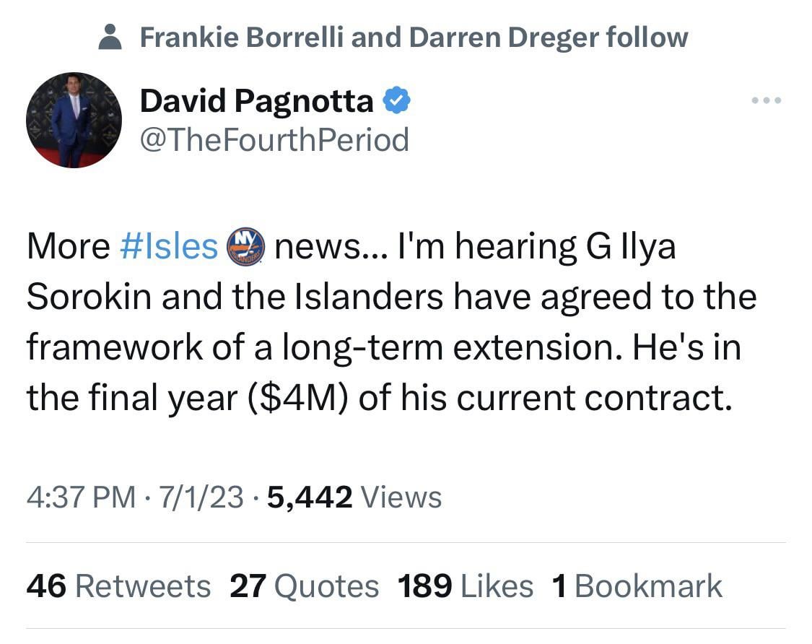Open David Pagnotta's profile picture
The width and height of the screenshot is (812, 644).
(74, 120)
